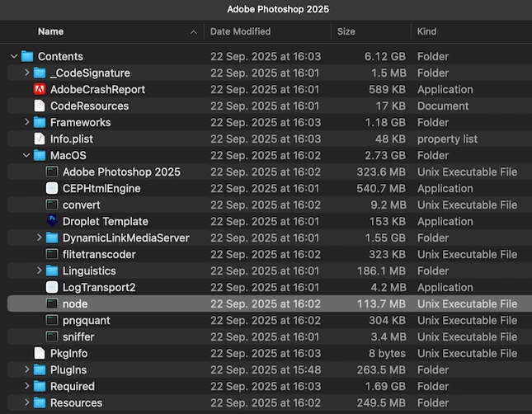Select the flitetranscoder file name
This screenshot has width=532, height=414.
coord(99,255)
